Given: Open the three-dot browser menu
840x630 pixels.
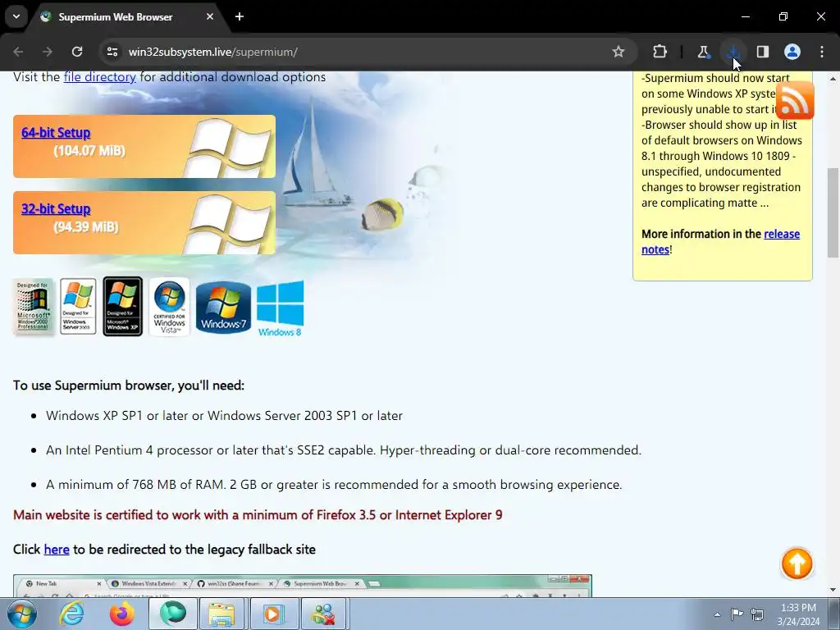Looking at the screenshot, I should pyautogui.click(x=822, y=52).
